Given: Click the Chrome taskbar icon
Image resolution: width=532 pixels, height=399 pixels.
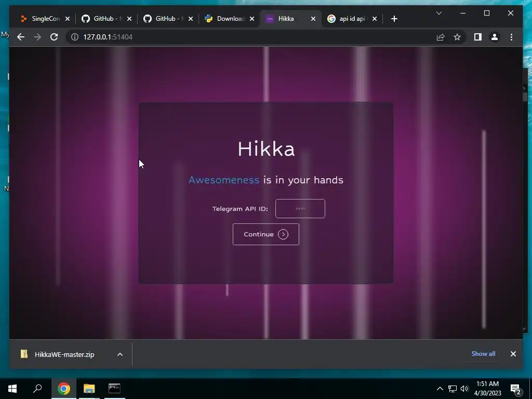Looking at the screenshot, I should (63, 389).
